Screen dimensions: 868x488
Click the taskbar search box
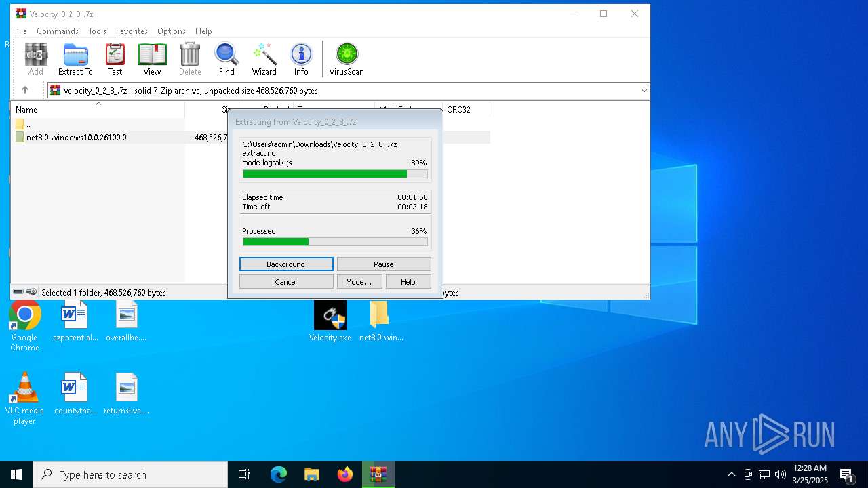[x=130, y=474]
